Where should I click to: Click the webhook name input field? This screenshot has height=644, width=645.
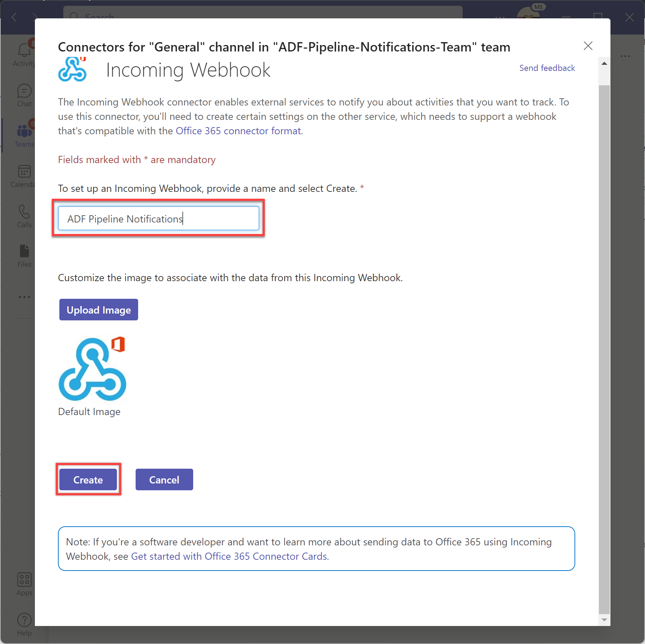(x=159, y=218)
